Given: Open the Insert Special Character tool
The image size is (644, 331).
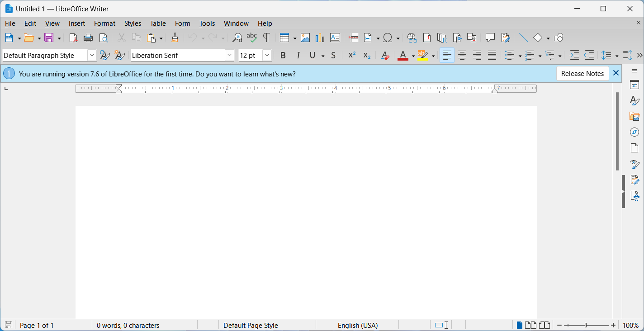Looking at the screenshot, I should [x=388, y=38].
